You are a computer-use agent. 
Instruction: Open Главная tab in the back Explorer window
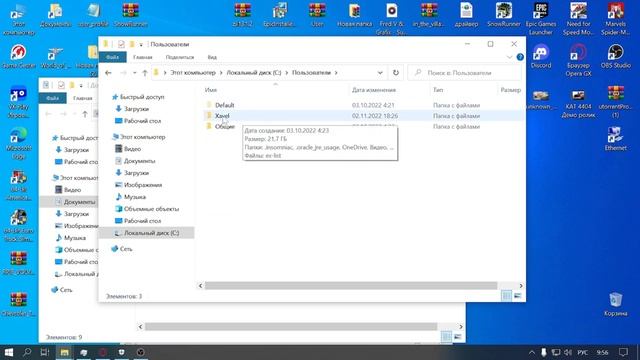(x=82, y=98)
